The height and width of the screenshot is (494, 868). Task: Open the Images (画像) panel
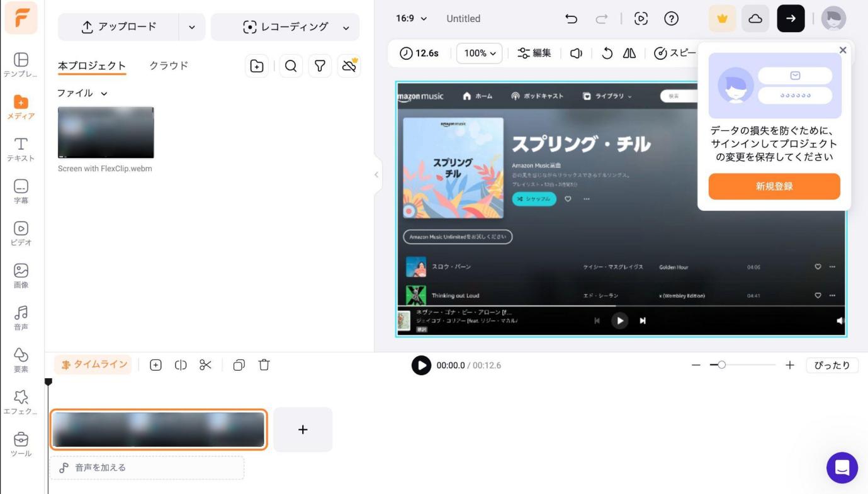(21, 276)
